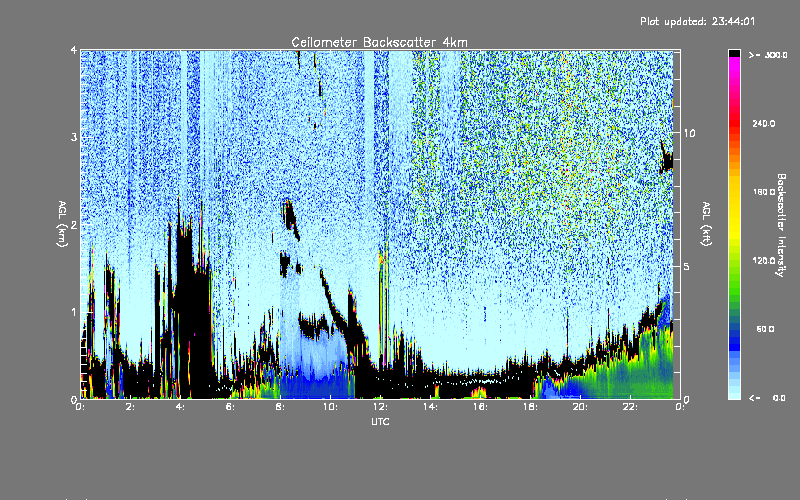800x500 pixels.
Task: Click the left 'AGL (km)' axis label
Action: tap(62, 224)
